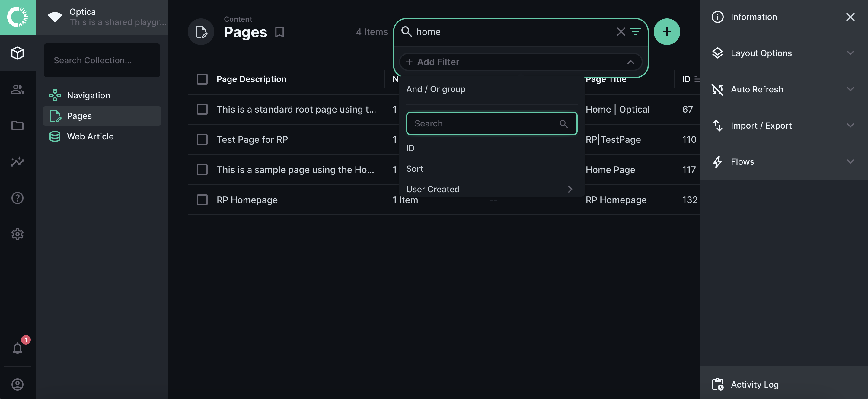
Task: Click the create new item plus button
Action: click(666, 32)
